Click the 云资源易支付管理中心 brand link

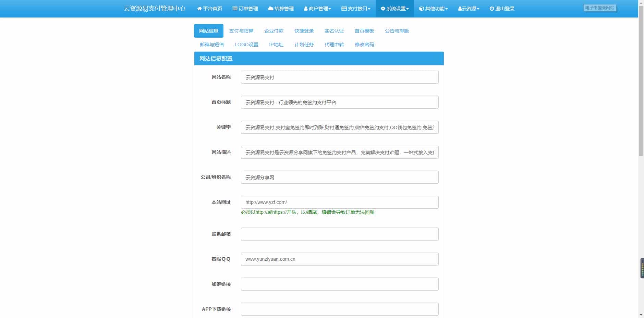[155, 9]
